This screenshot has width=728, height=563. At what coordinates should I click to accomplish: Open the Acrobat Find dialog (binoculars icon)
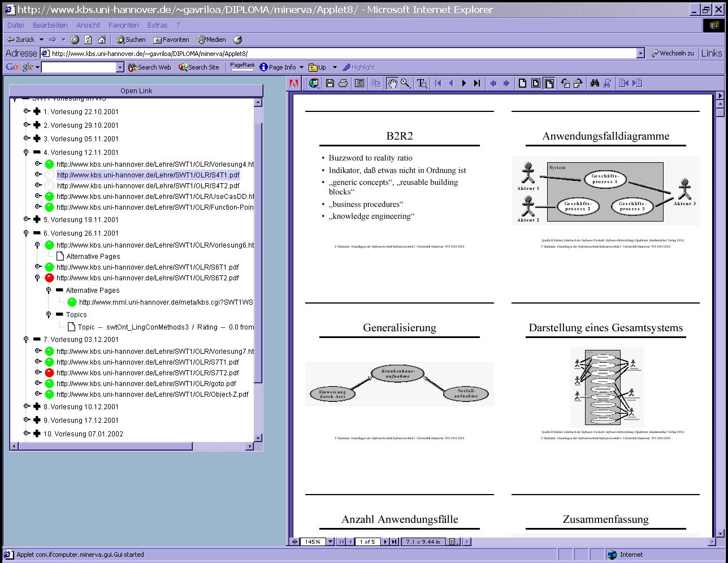tap(593, 83)
